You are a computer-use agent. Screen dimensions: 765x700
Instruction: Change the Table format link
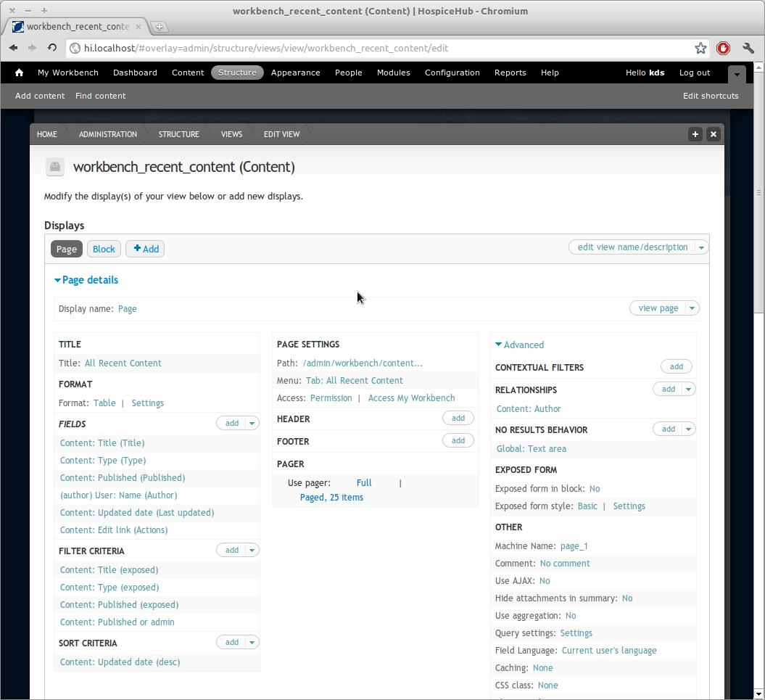pos(104,403)
